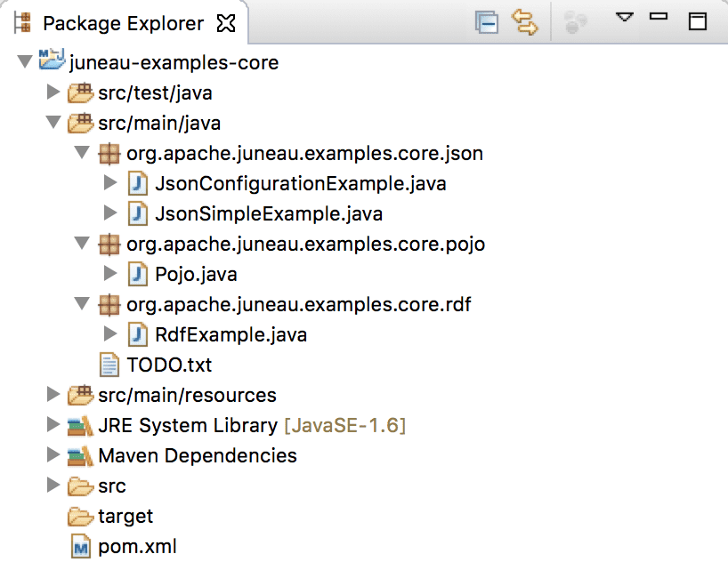728x578 pixels.
Task: Select the juneau-examples-core project name
Action: [x=174, y=62]
